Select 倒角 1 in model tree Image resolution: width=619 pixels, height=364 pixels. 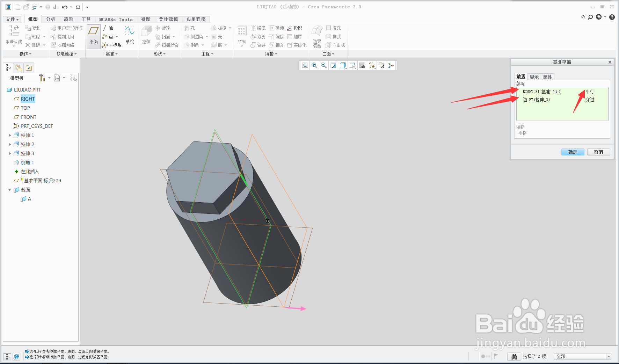24,162
